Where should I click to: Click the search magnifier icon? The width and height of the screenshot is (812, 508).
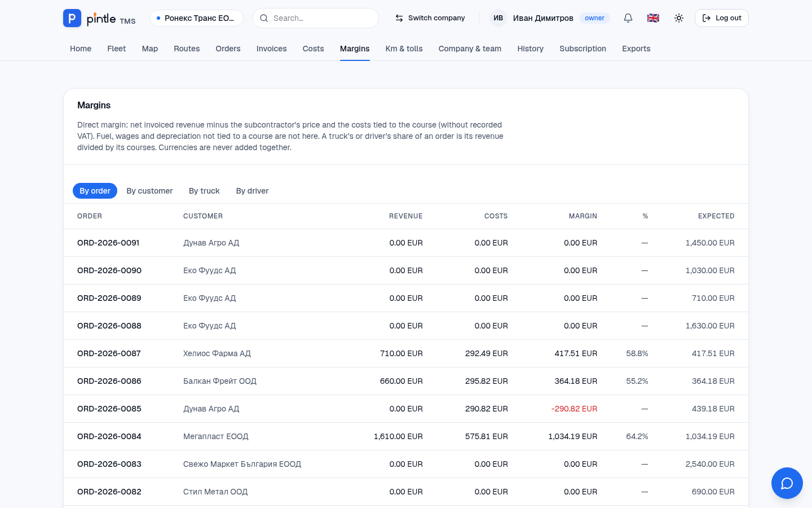(x=264, y=18)
